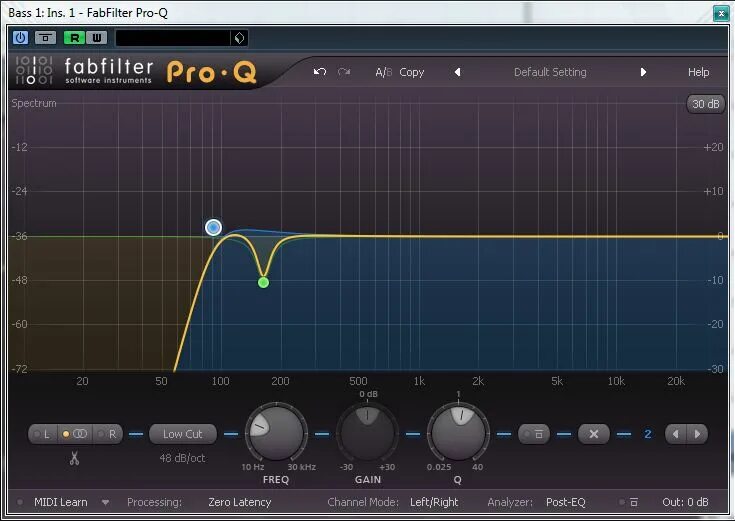This screenshot has height=521, width=735.
Task: Open the host preset diamond selector
Action: tap(239, 38)
